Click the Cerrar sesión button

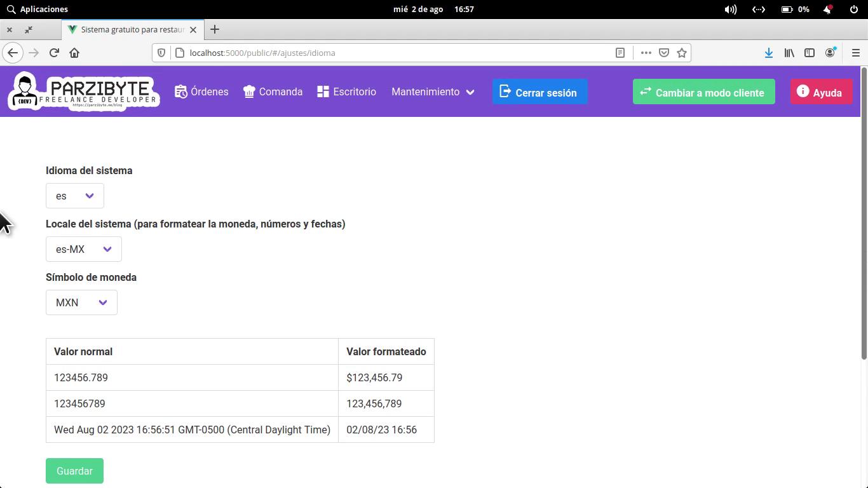tap(539, 92)
